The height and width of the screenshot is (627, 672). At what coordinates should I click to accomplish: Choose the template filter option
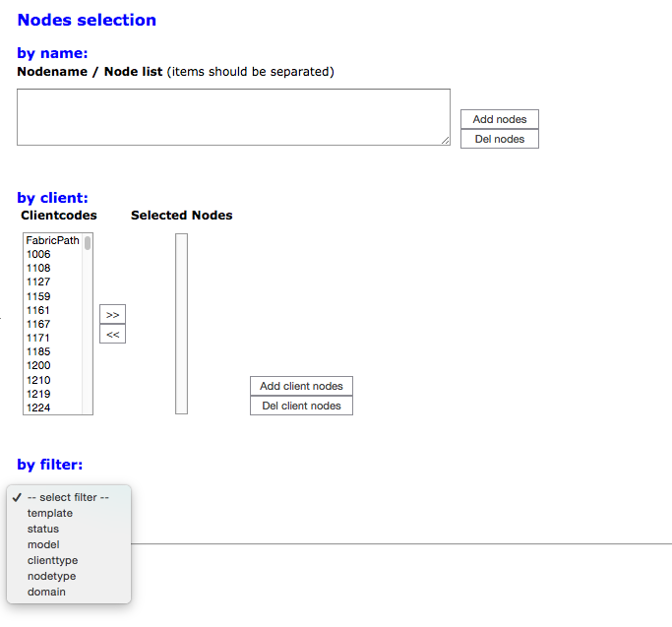point(49,513)
